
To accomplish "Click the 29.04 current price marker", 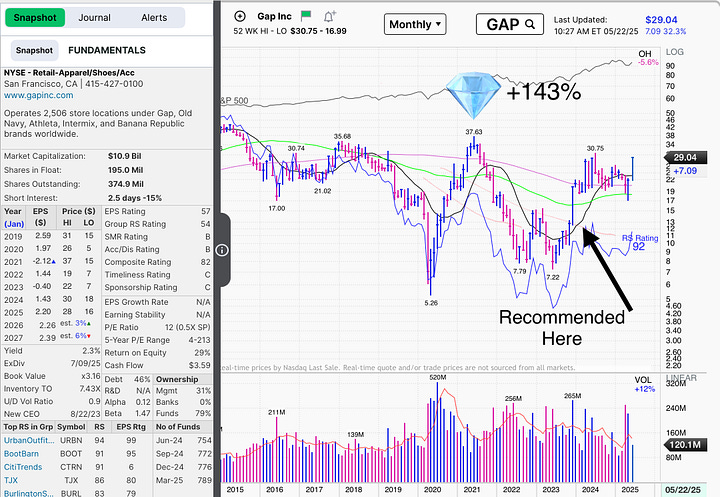I will (x=686, y=157).
